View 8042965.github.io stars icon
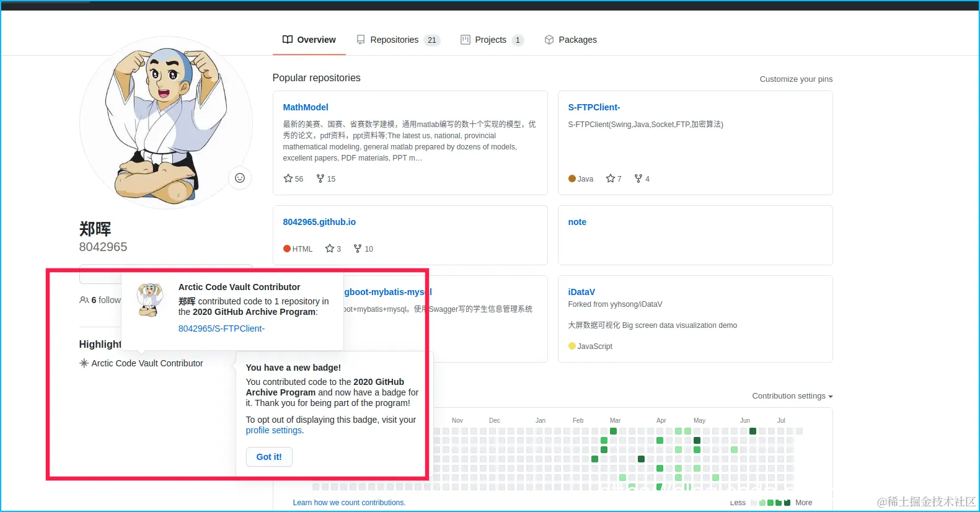The height and width of the screenshot is (512, 980). tap(330, 249)
